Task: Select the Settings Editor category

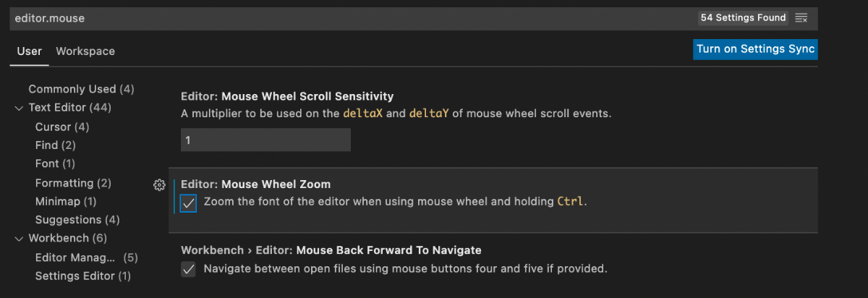Action: (83, 276)
